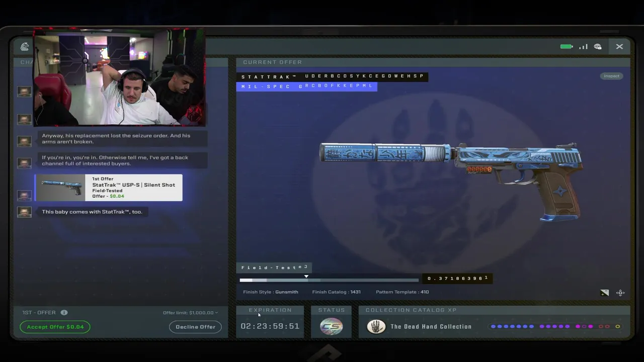Click 'Finish Catalog : 1431' text
This screenshot has width=644, height=362.
(336, 292)
